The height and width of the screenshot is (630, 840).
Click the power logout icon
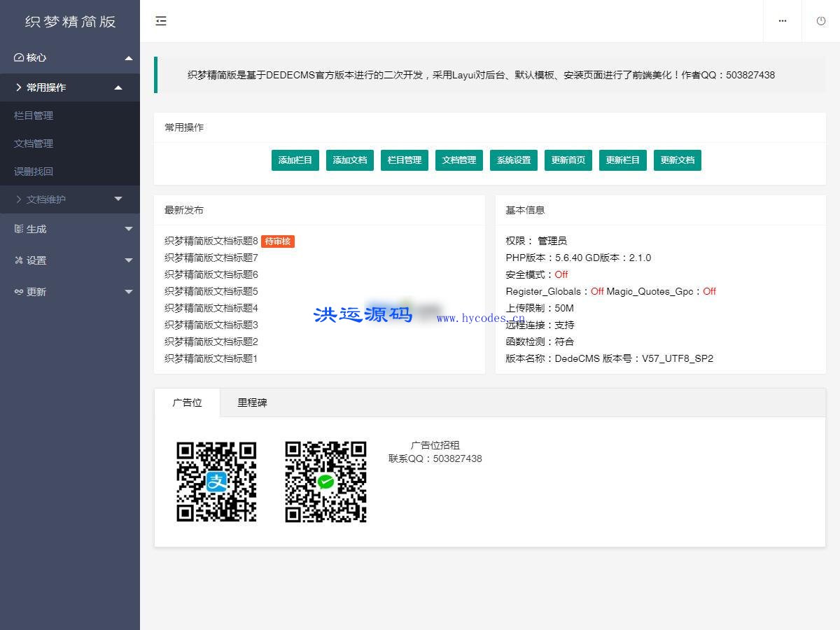(x=821, y=21)
